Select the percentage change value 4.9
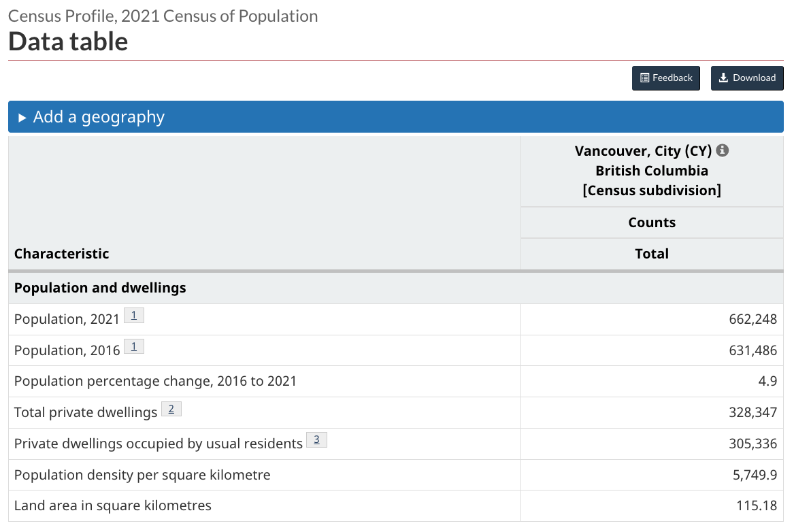This screenshot has width=794, height=532. click(767, 381)
